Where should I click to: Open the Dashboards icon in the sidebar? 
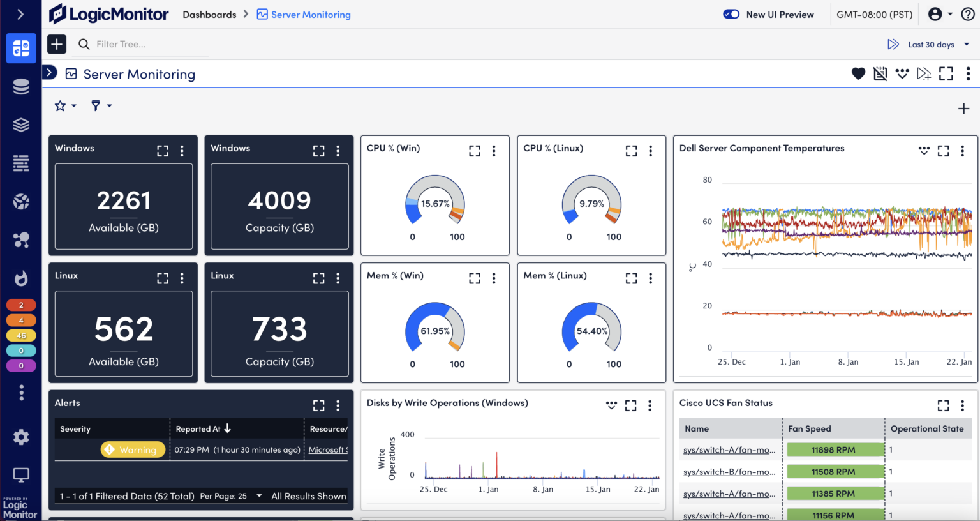click(x=21, y=48)
